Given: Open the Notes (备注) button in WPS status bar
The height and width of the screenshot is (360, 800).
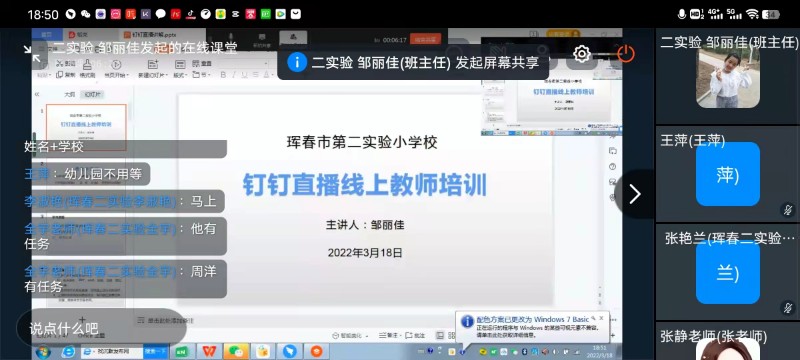Looking at the screenshot, I should coord(389,336).
